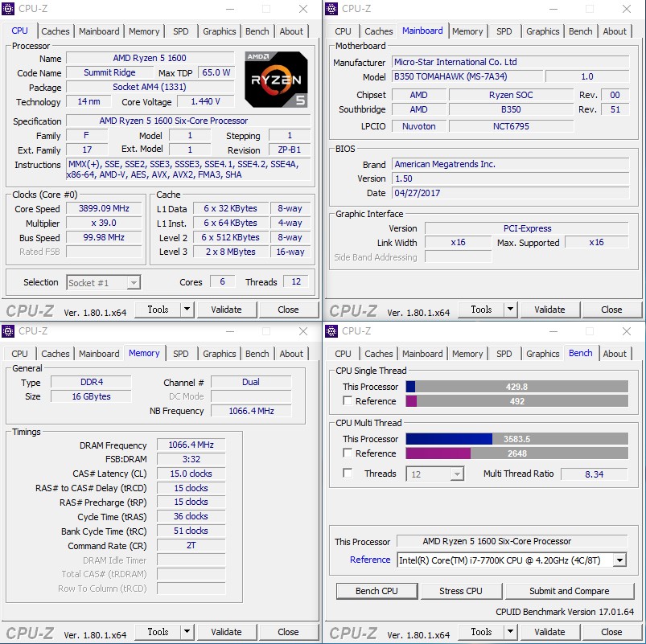Click the CPU-Z title bar icon in the CPU window
Image resolution: width=646 pixels, height=644 pixels.
click(9, 9)
